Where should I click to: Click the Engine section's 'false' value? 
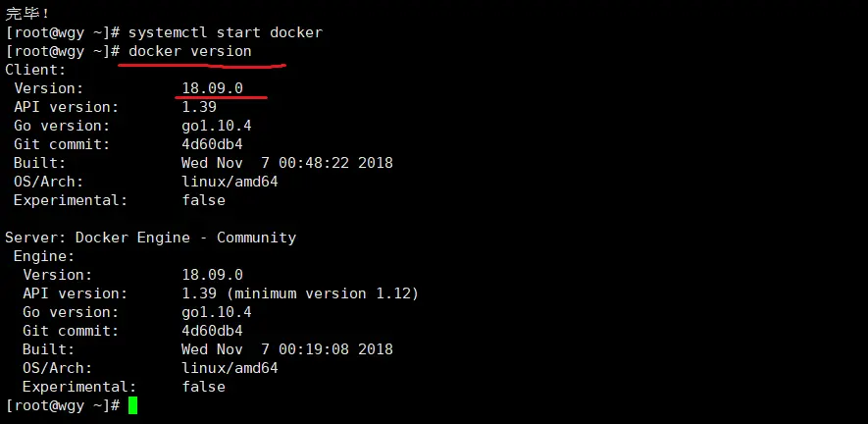click(203, 387)
